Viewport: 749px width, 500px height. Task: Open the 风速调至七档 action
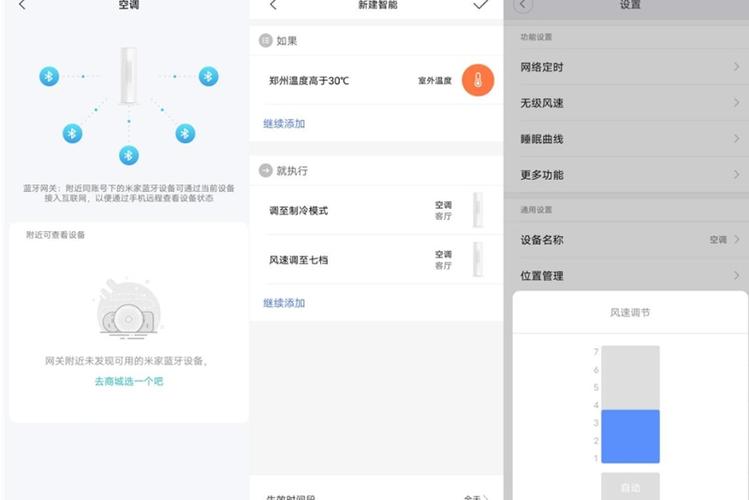376,260
